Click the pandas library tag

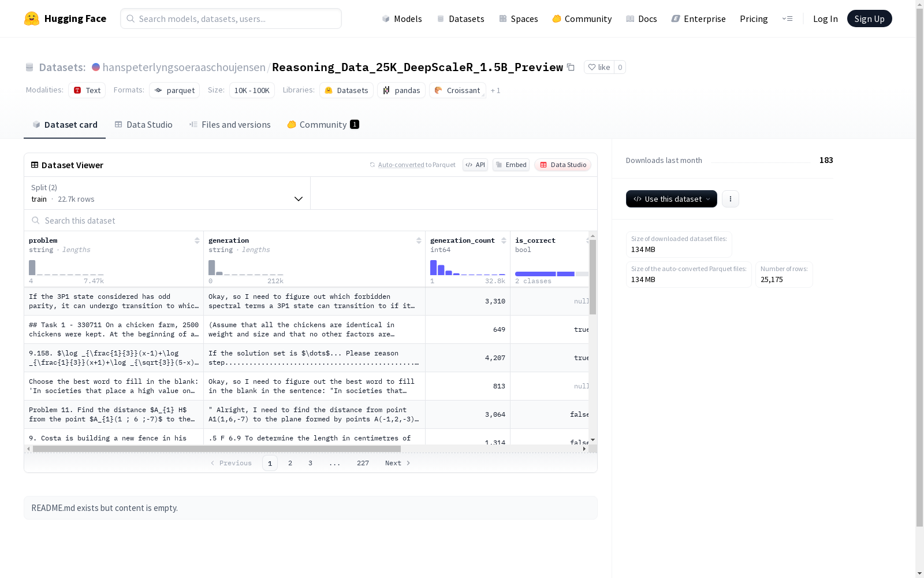coord(401,90)
